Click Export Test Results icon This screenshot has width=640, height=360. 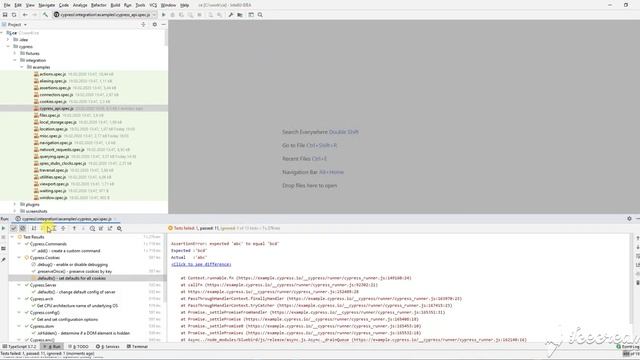click(110, 229)
